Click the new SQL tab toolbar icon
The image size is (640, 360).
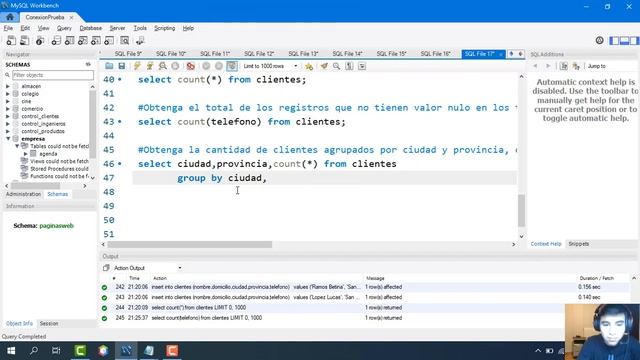[x=11, y=40]
